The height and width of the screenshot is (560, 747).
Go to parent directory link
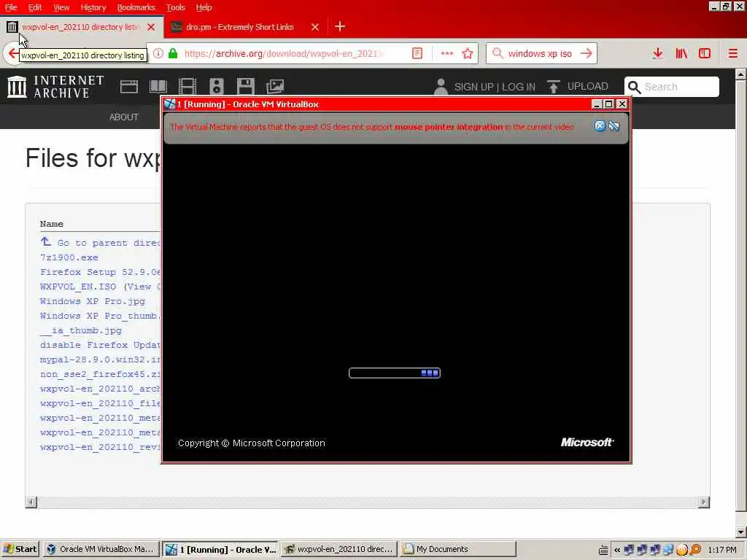101,243
